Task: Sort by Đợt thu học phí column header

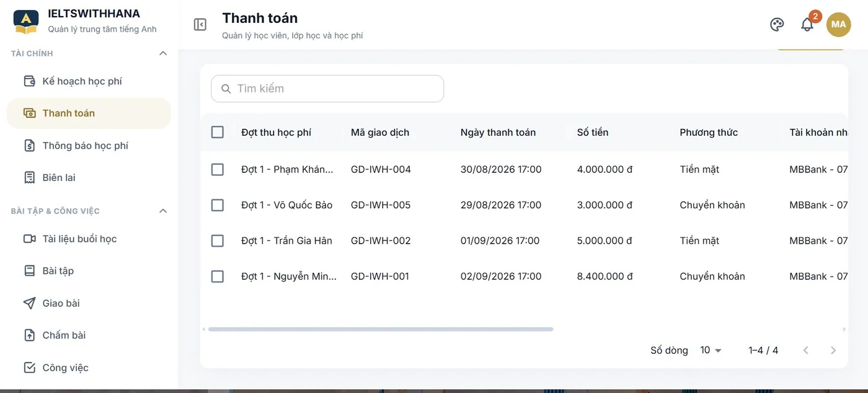Action: point(276,132)
